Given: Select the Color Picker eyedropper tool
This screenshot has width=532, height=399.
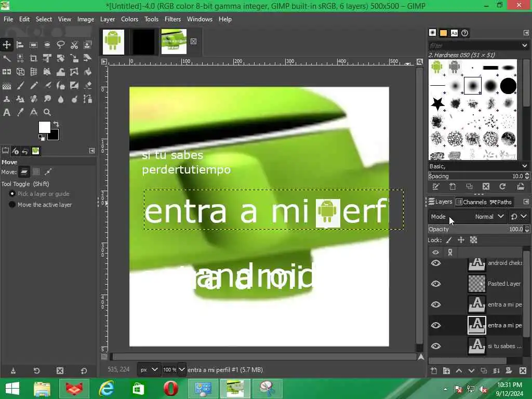Looking at the screenshot, I should tap(20, 112).
